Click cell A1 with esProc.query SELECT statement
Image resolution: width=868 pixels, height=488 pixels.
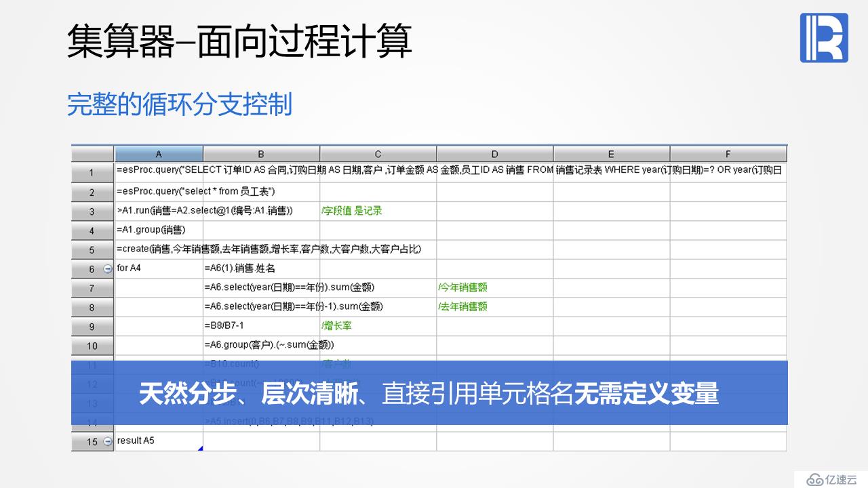(x=159, y=173)
